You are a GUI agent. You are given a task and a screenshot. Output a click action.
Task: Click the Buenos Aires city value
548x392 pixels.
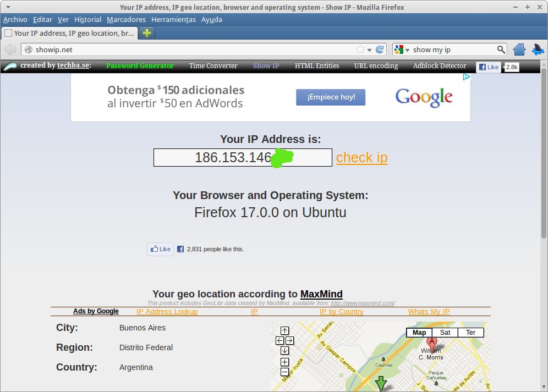click(143, 328)
